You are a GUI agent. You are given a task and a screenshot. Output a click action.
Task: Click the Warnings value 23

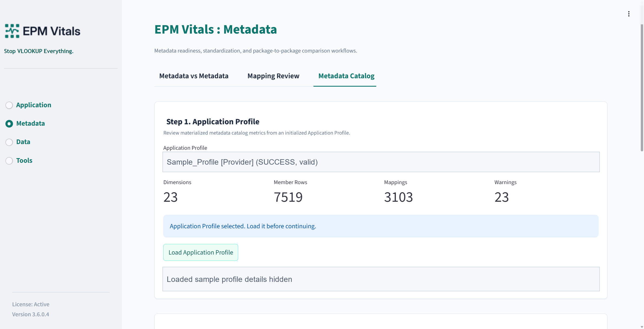tap(502, 197)
